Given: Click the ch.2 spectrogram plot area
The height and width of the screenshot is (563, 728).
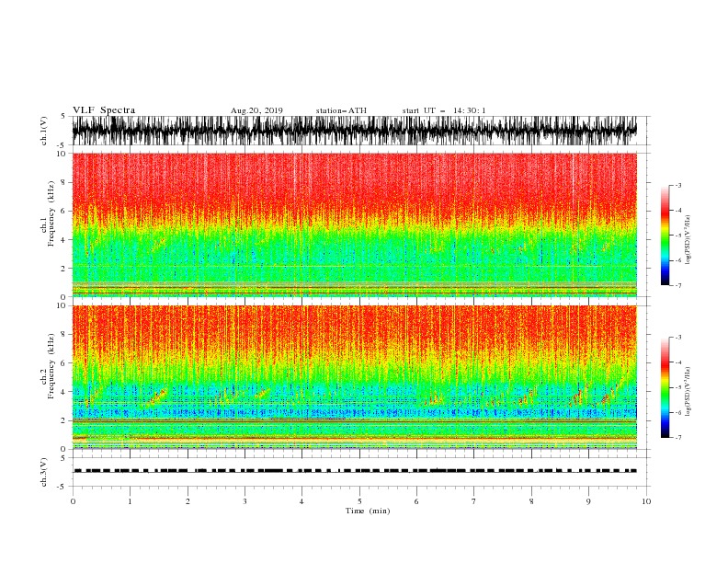Looking at the screenshot, I should pyautogui.click(x=355, y=377).
